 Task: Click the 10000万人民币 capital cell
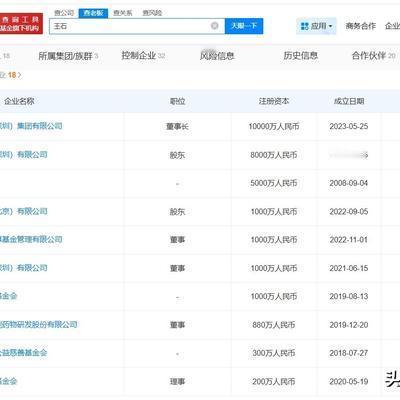(x=274, y=127)
